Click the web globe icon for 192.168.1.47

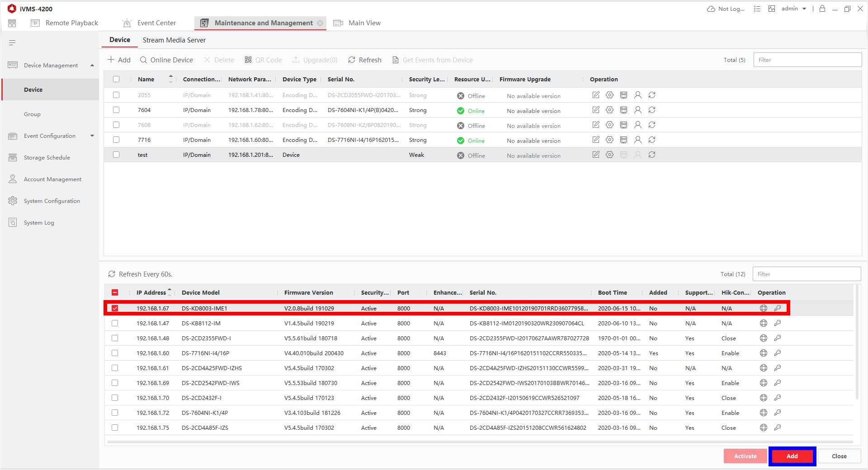coord(764,323)
